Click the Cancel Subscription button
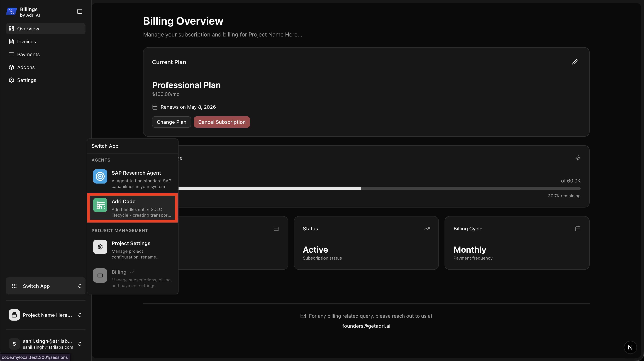 (x=222, y=122)
